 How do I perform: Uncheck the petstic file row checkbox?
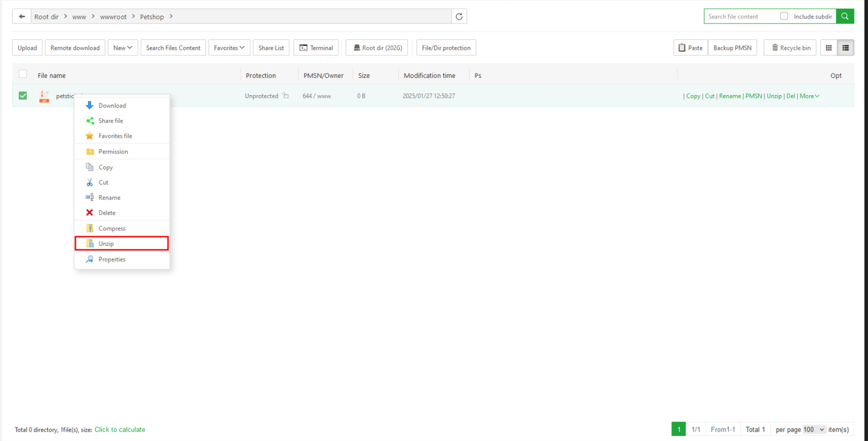point(23,96)
